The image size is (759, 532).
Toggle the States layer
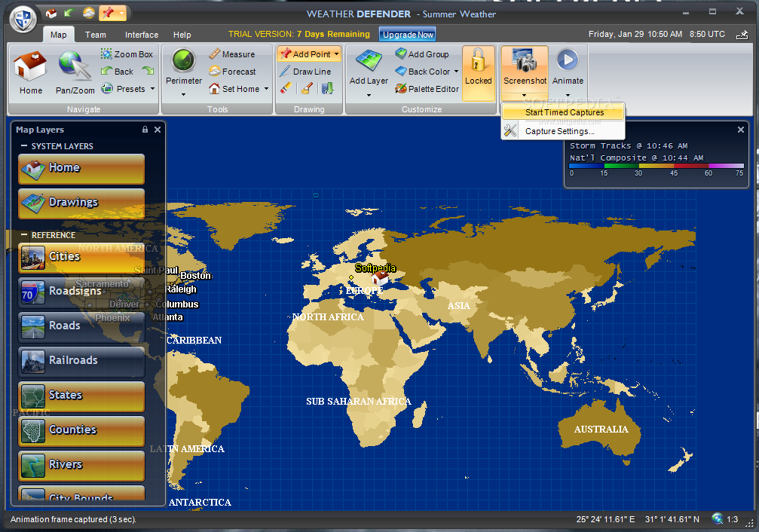(x=81, y=397)
